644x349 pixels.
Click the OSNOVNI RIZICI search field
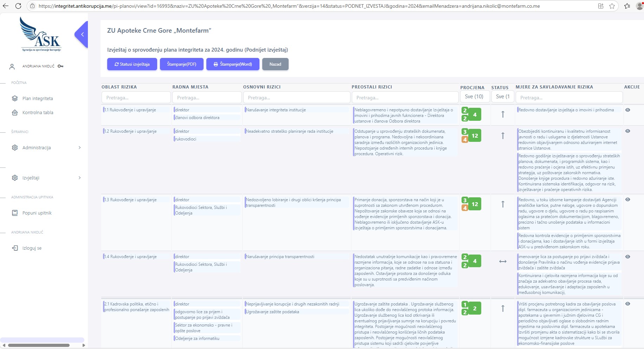pos(297,97)
